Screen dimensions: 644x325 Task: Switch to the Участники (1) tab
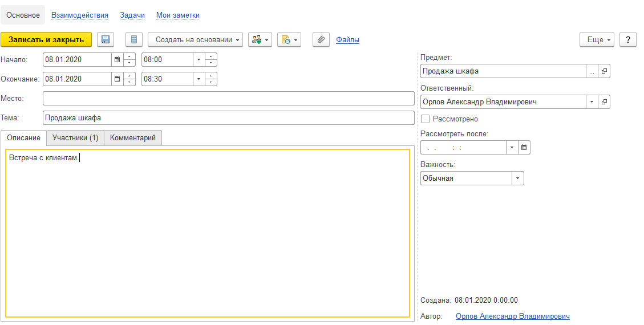tap(75, 138)
